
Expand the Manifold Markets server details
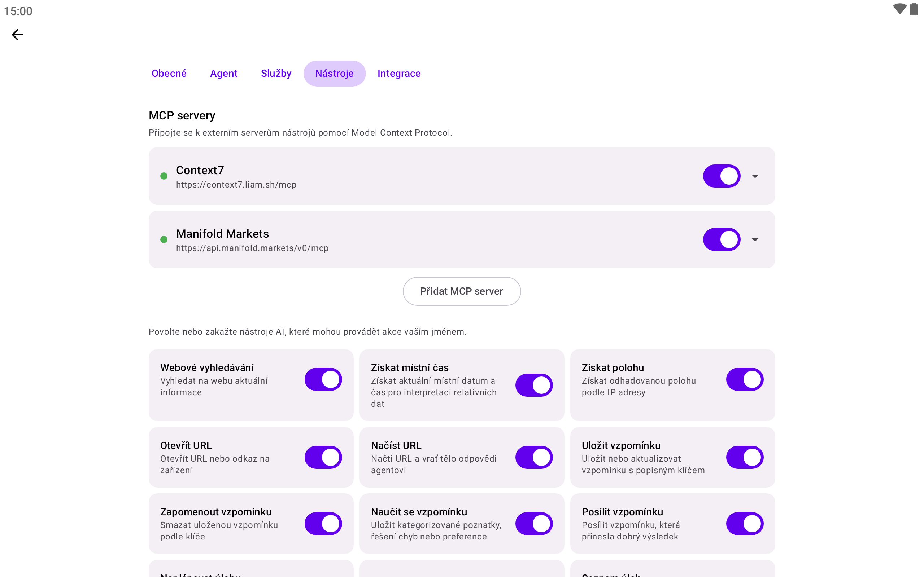pyautogui.click(x=755, y=239)
